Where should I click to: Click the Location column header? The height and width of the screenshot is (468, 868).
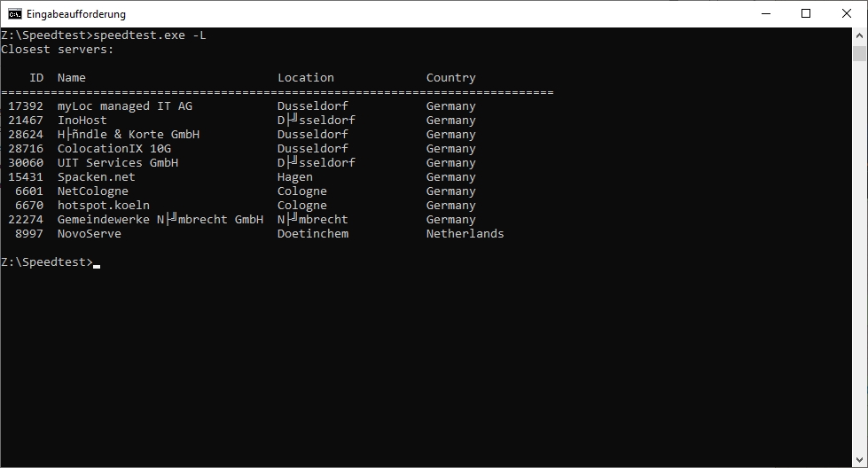pos(306,78)
